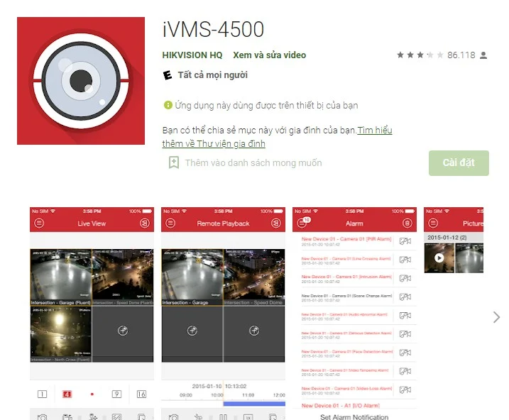Click the blue playback timeline bar
The width and height of the screenshot is (509, 420).
[254, 404]
